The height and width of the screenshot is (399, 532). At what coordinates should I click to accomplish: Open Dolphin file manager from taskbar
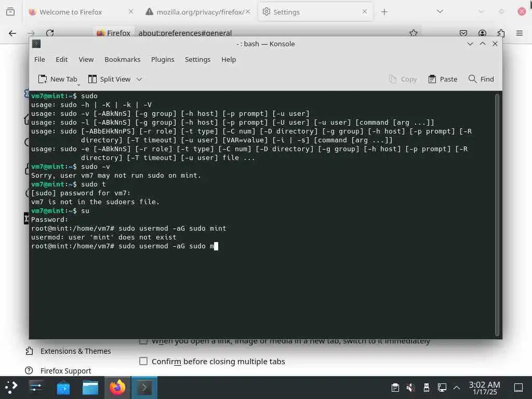(90, 388)
